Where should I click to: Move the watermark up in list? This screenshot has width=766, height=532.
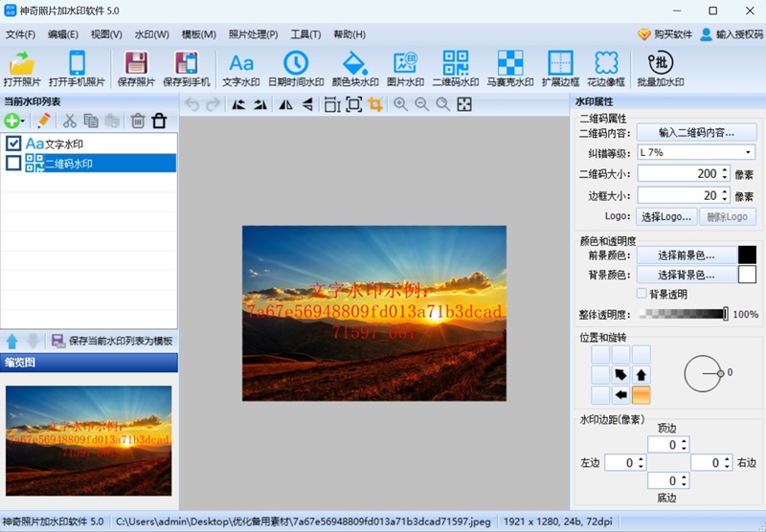coord(12,341)
